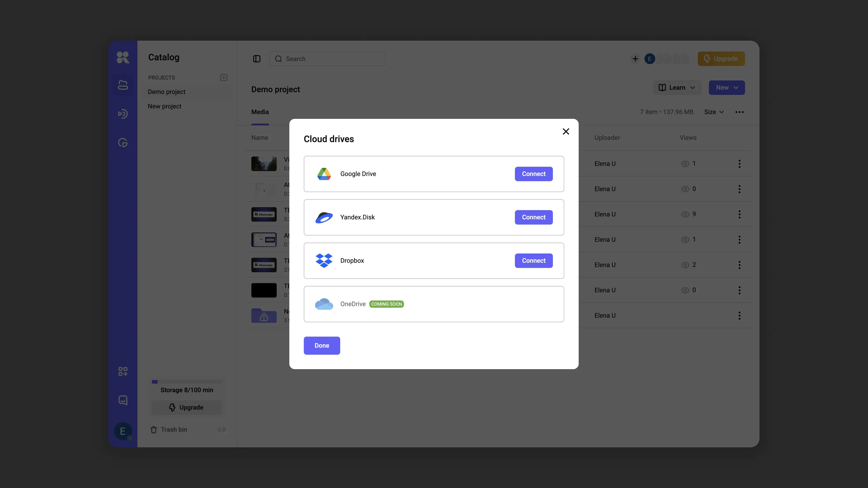The image size is (868, 488).
Task: Connect Dropbox account
Action: coord(533,261)
